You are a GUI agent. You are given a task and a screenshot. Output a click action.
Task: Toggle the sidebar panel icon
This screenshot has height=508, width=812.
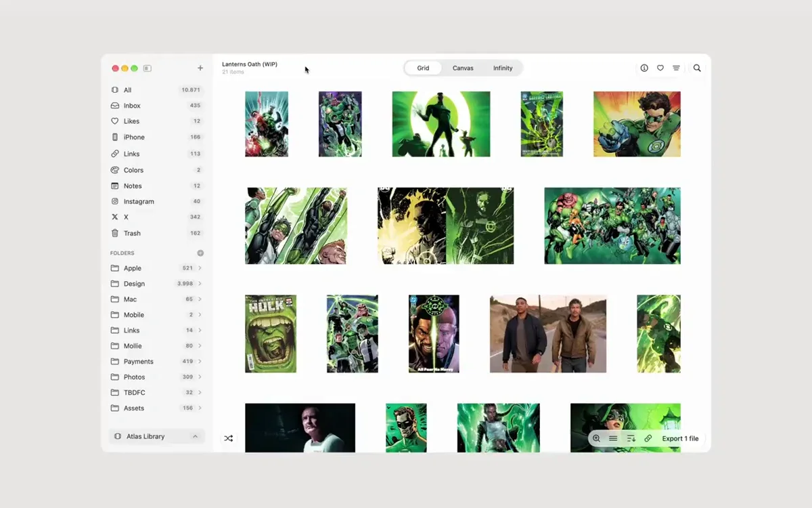click(x=147, y=68)
